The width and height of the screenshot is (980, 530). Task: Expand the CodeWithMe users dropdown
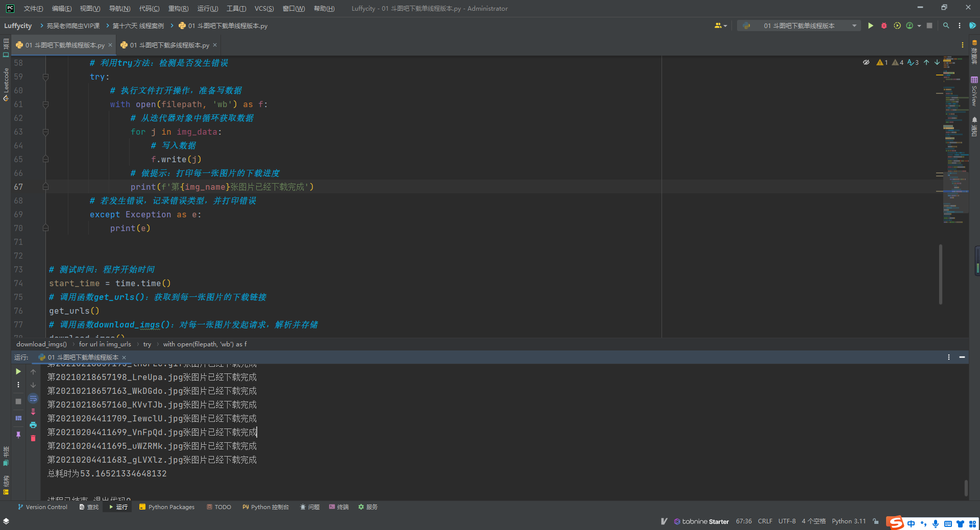click(721, 26)
